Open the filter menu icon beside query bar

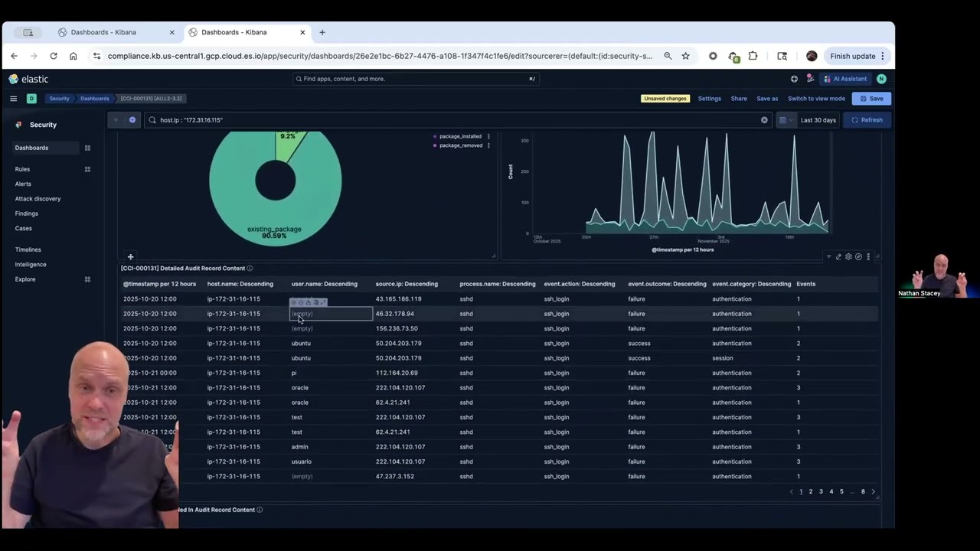click(x=116, y=120)
